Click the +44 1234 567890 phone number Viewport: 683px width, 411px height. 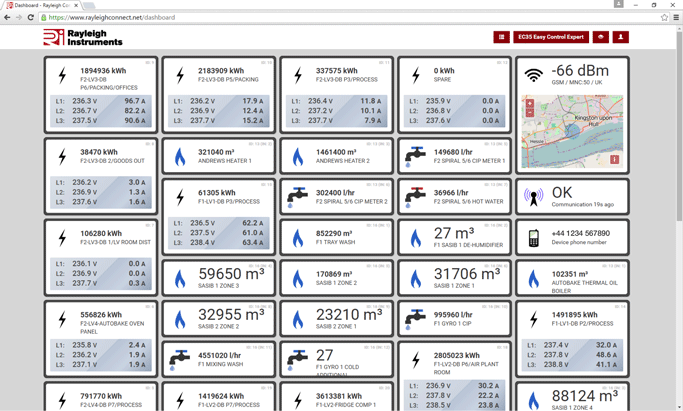click(x=581, y=233)
